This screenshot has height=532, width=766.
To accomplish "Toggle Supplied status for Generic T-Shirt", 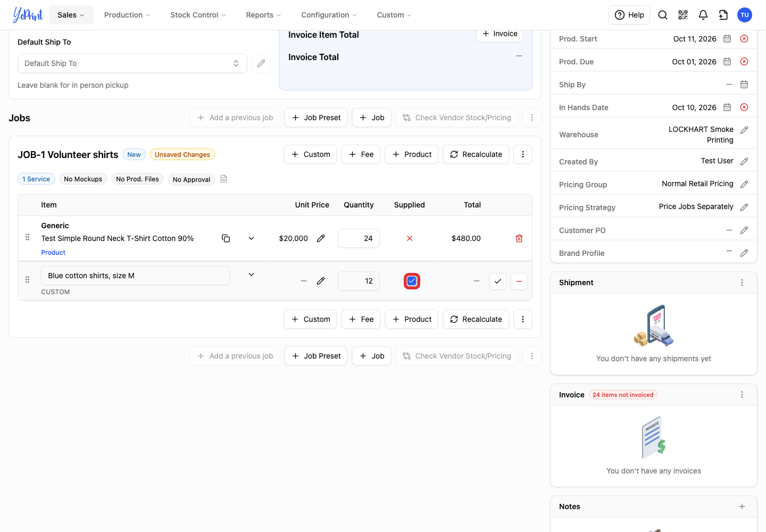I will point(410,238).
